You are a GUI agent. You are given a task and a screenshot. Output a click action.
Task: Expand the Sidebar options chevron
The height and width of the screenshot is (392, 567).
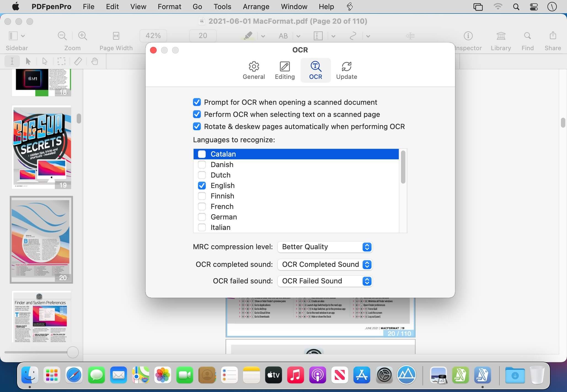tap(23, 36)
